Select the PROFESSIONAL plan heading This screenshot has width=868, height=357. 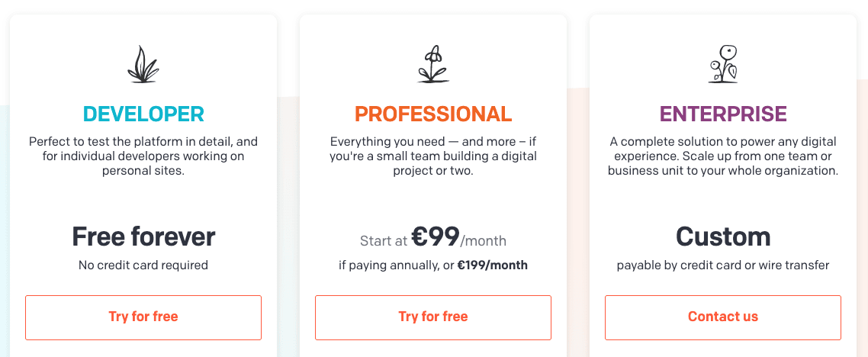[x=433, y=114]
